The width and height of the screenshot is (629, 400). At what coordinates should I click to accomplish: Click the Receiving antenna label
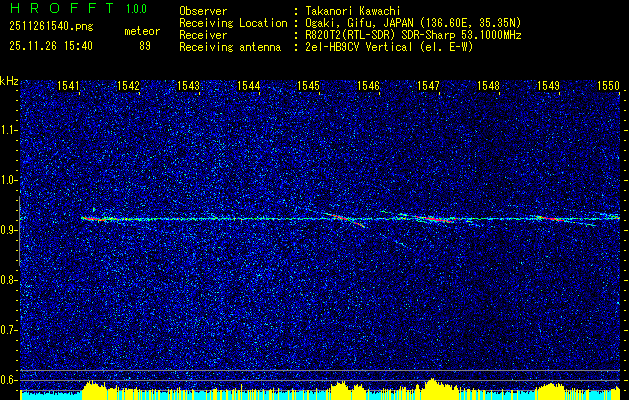coord(230,47)
